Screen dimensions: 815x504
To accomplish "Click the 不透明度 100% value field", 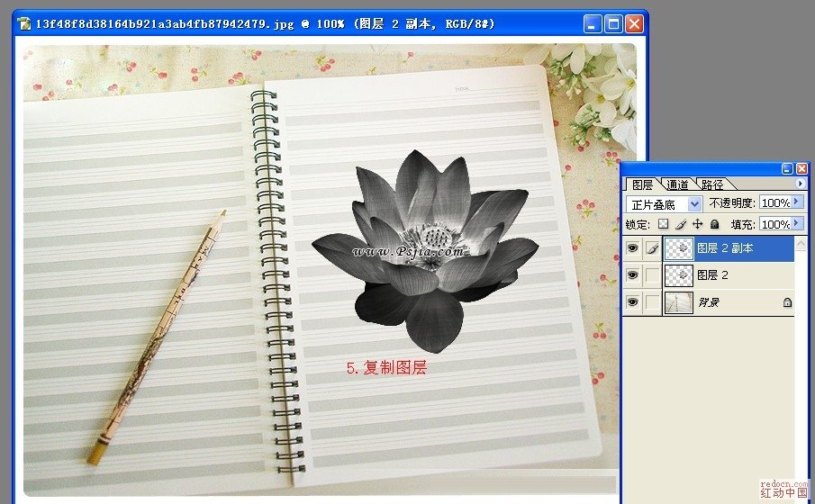I will [775, 202].
